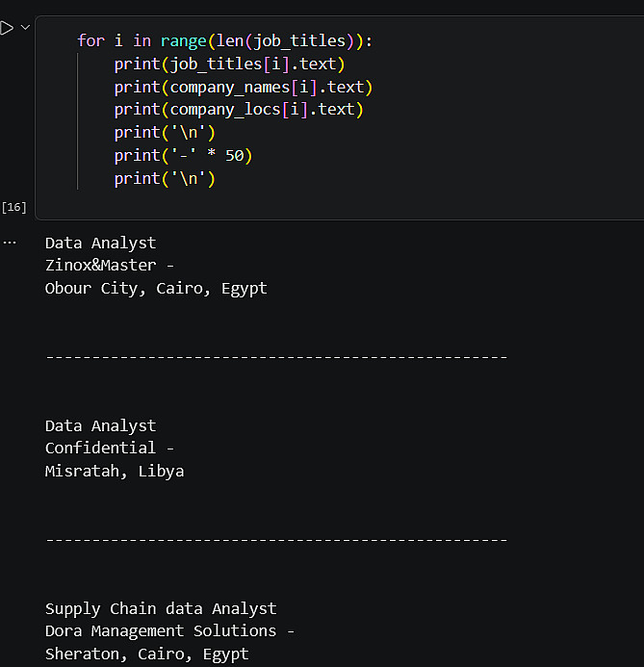Click the execution count [16]
Viewport: 644px width, 667px height.
pyautogui.click(x=14, y=207)
